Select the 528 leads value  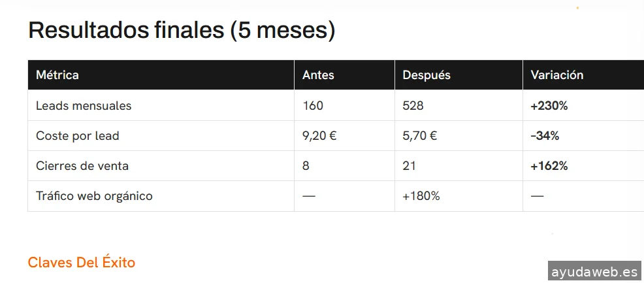click(x=413, y=106)
